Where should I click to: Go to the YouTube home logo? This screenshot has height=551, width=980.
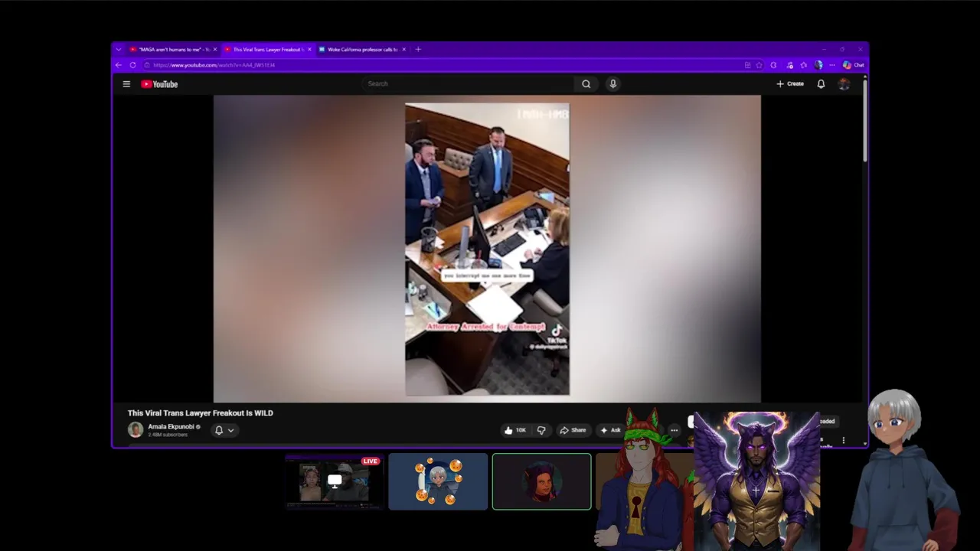point(159,84)
